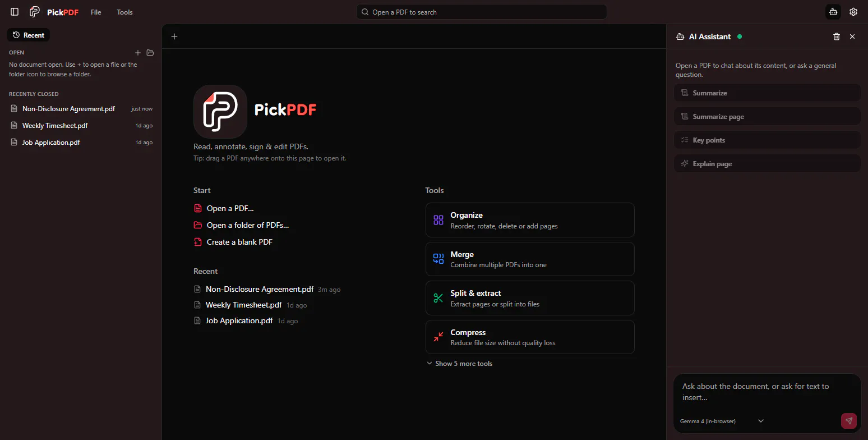The width and height of the screenshot is (868, 440).
Task: Click the red Open a PDF file icon
Action: point(197,208)
